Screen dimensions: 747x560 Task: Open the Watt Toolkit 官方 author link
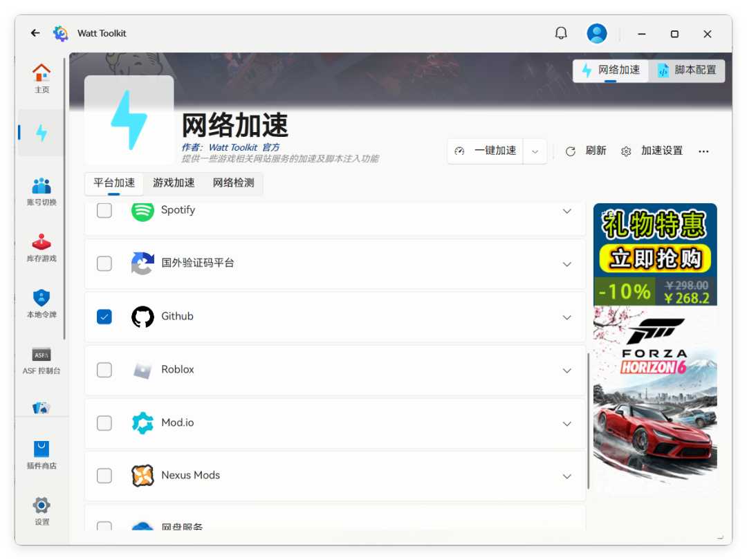click(x=244, y=148)
